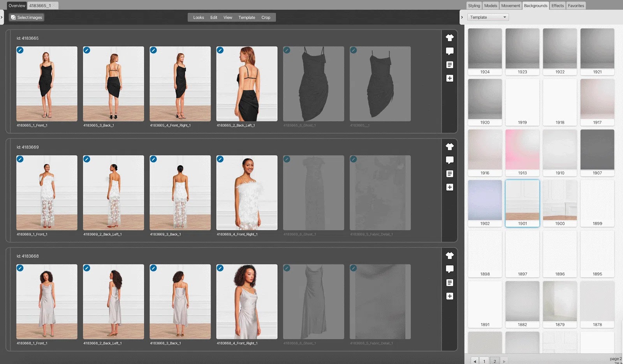Click the add plus icon for Id 4183665

pyautogui.click(x=450, y=78)
